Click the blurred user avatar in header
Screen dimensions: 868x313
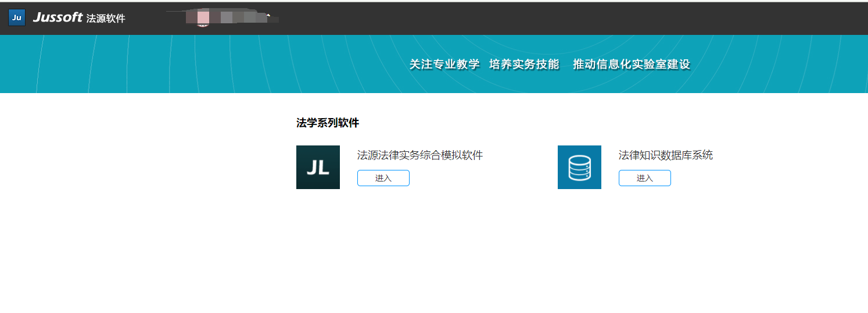click(203, 18)
